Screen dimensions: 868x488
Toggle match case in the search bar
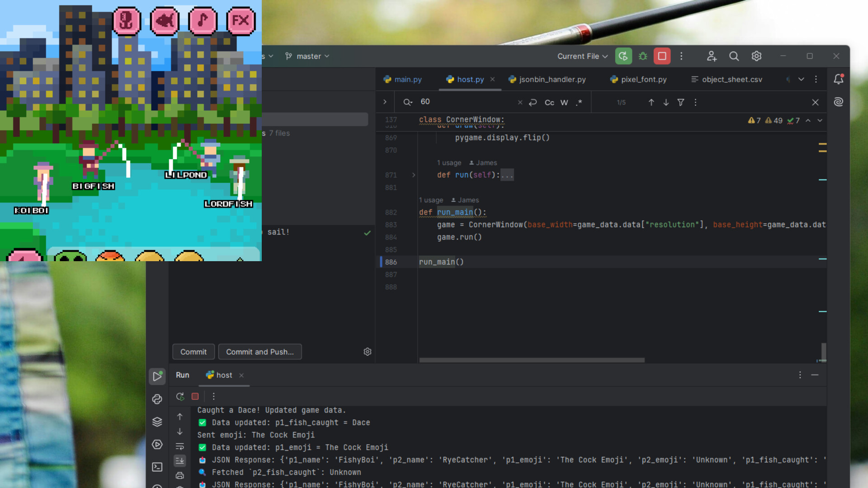549,102
